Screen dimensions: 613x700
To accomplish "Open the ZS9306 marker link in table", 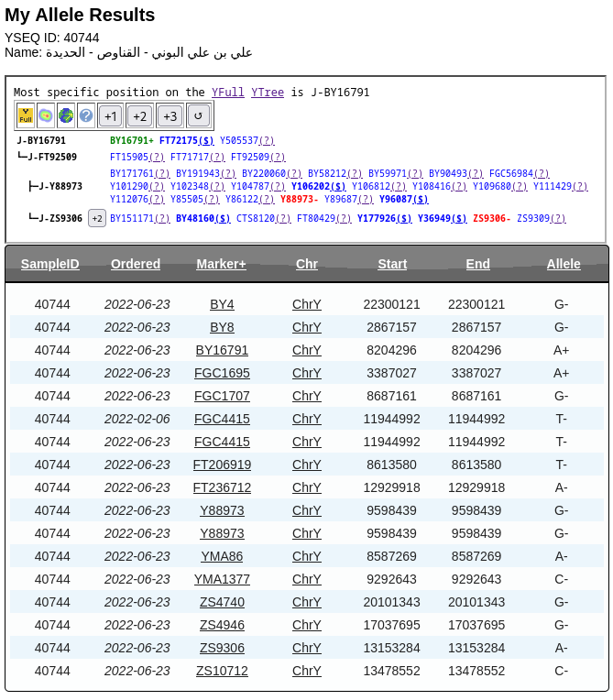I will (x=222, y=648).
